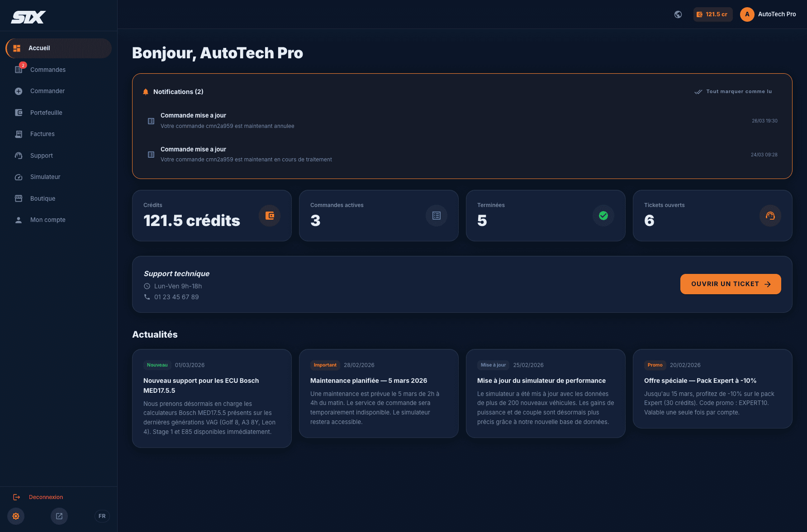Click the orange A avatar
The image size is (807, 532).
747,14
